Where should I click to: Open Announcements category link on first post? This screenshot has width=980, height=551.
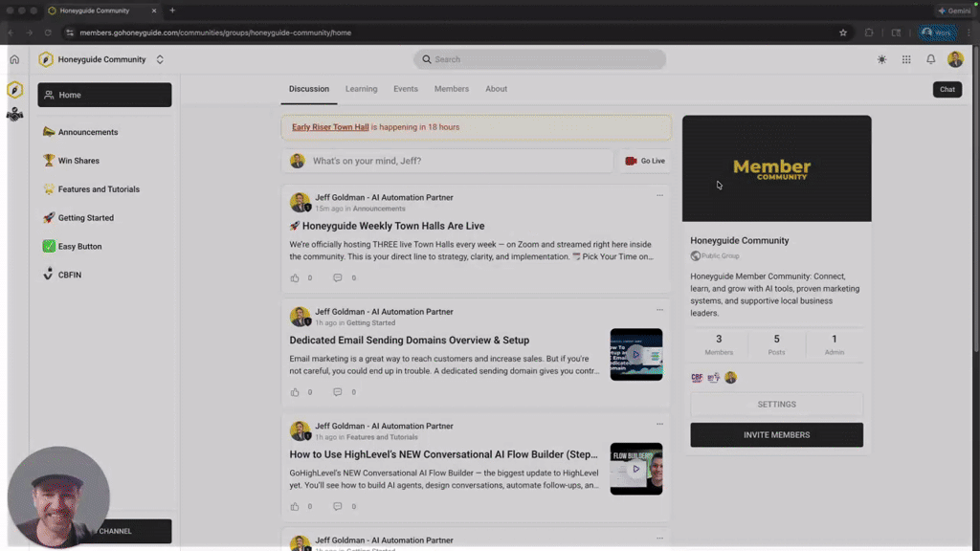pos(379,209)
